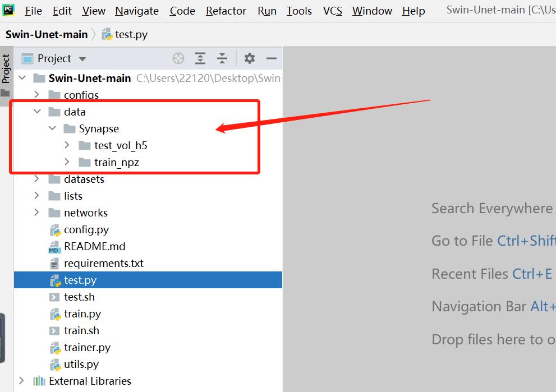Image resolution: width=556 pixels, height=392 pixels.
Task: Open the Code menu
Action: tap(182, 11)
